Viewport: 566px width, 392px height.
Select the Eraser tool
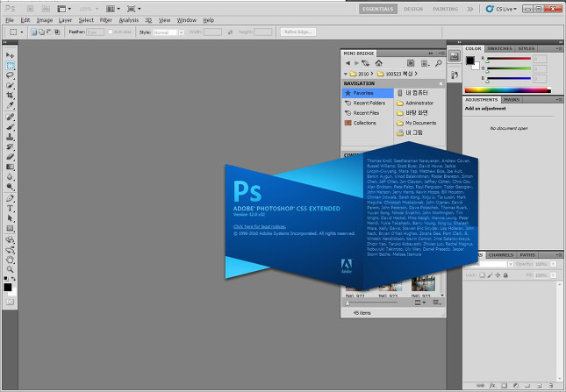tap(10, 157)
